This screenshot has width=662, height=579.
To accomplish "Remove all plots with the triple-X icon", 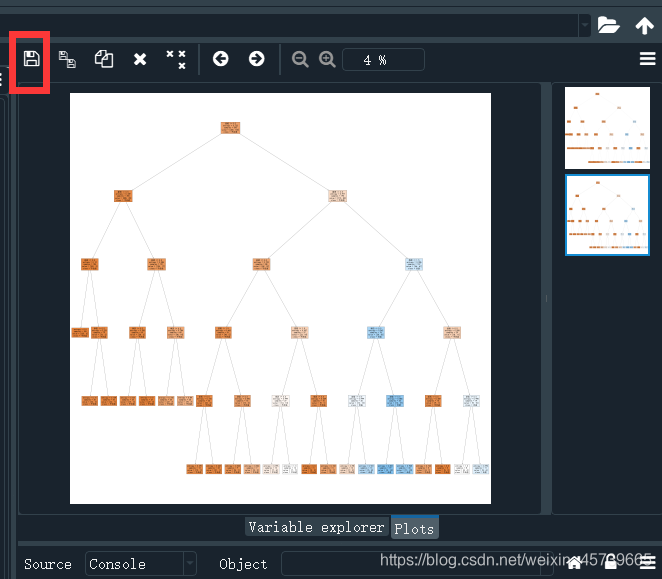I will click(176, 59).
